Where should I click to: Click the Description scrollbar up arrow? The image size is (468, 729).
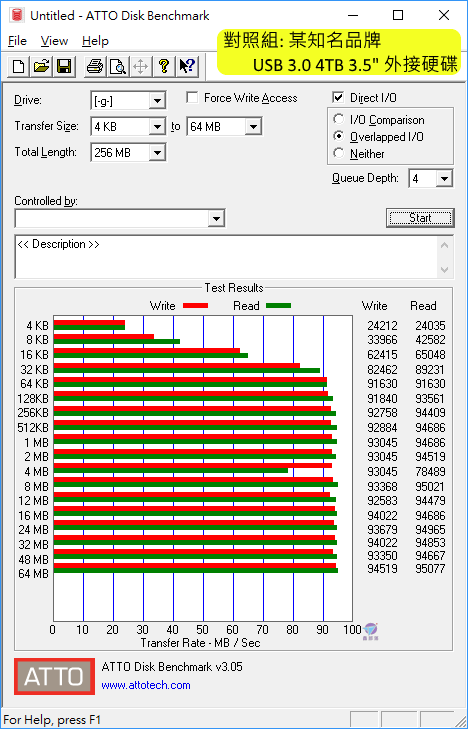[445, 245]
